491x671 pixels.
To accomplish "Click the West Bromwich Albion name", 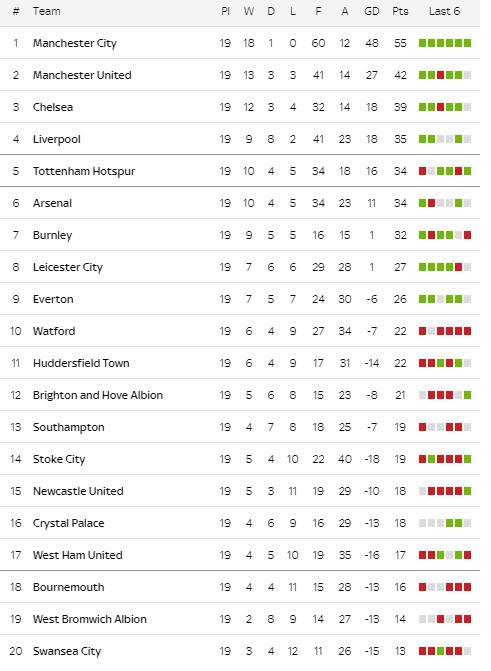I will click(90, 619).
